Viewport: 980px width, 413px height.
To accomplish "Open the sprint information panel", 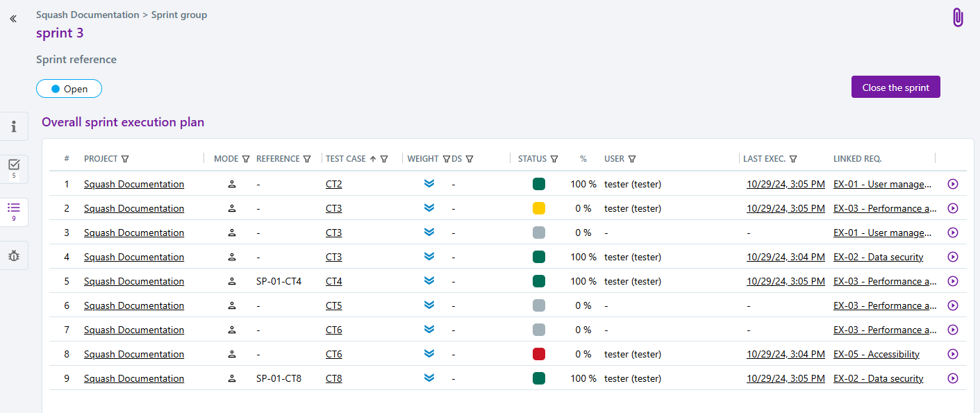I will coord(14,126).
